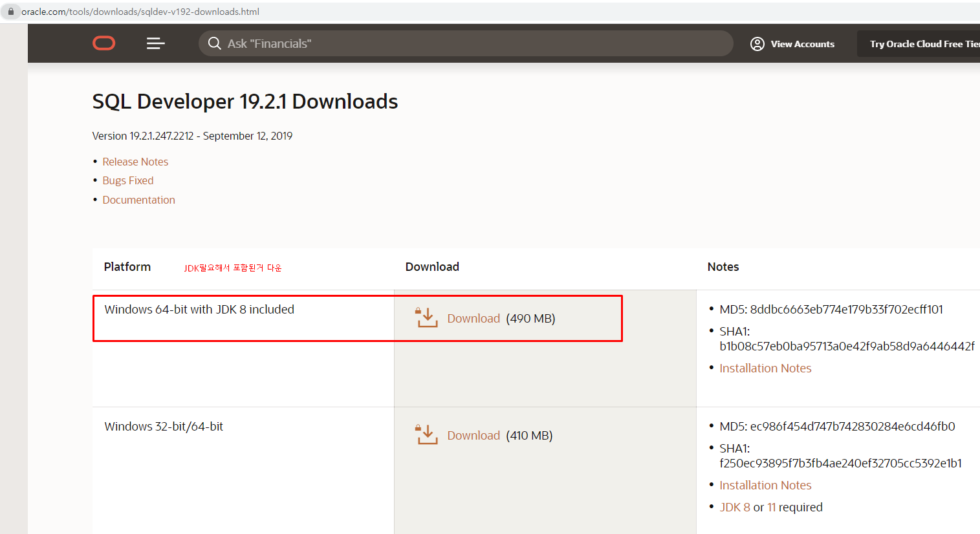
Task: Select 'Windows 64-bit with JDK 8 included' text
Action: (199, 309)
